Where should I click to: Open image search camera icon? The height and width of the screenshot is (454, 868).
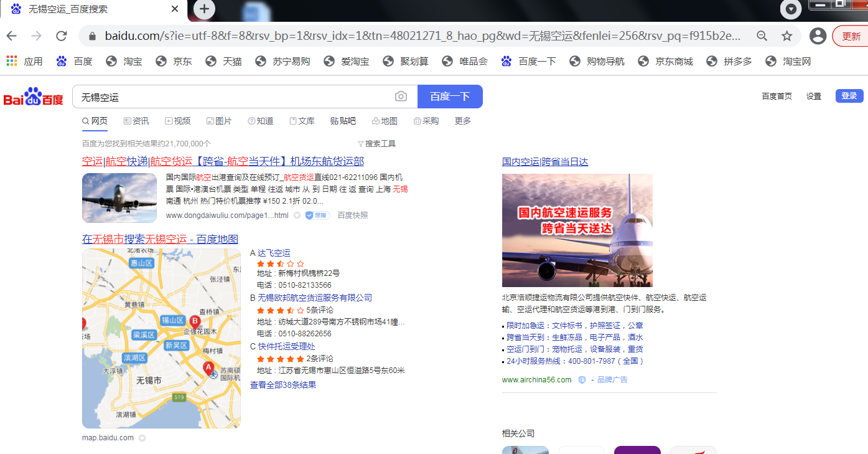401,97
